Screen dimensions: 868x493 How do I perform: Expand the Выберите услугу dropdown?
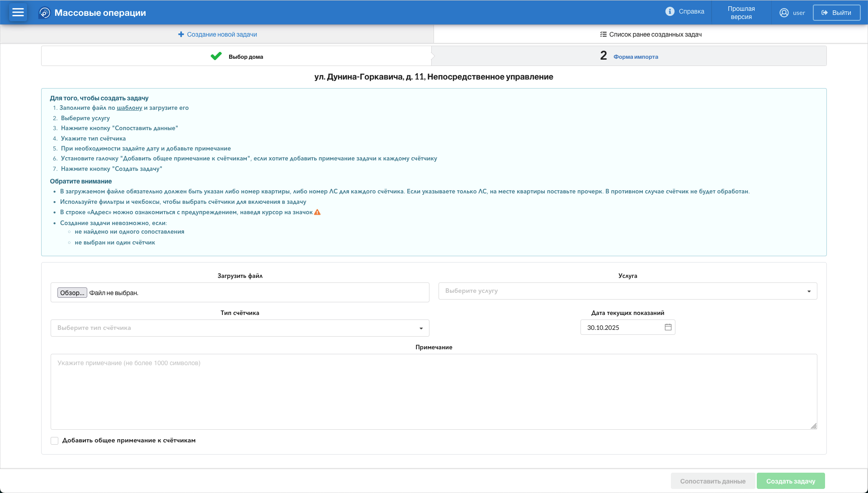[627, 291]
